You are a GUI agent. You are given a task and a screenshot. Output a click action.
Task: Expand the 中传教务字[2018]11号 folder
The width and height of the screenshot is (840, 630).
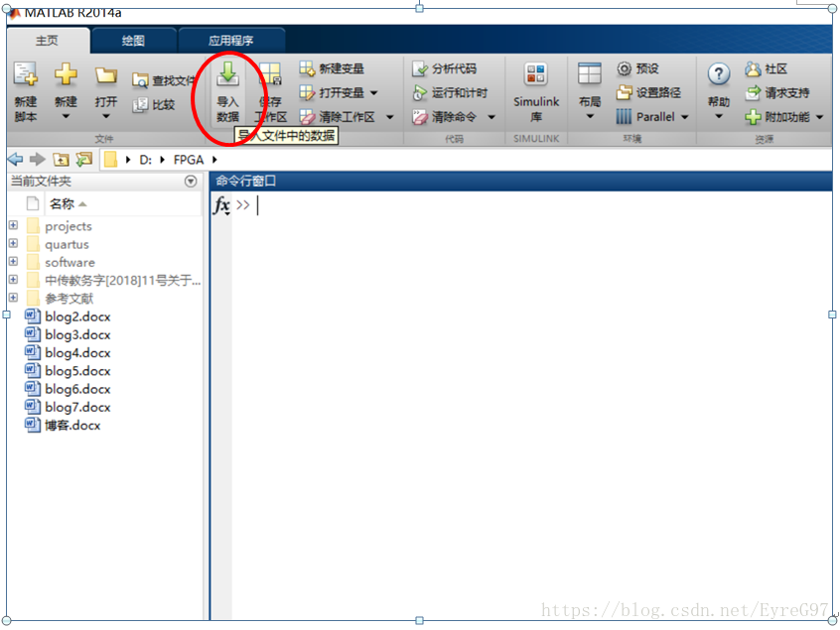[x=13, y=280]
